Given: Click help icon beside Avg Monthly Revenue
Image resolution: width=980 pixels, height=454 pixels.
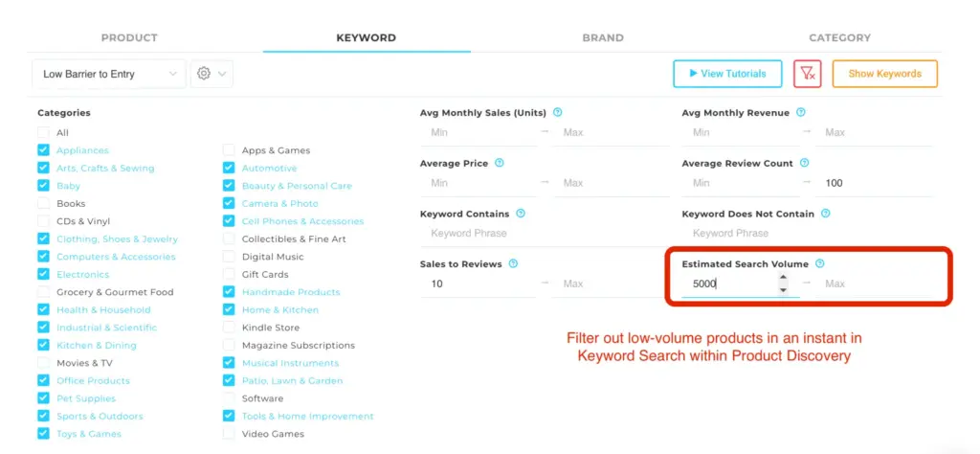Looking at the screenshot, I should pos(801,113).
